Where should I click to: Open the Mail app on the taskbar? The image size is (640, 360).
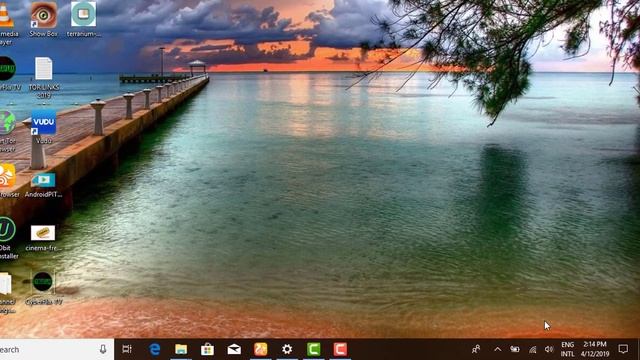[x=234, y=349]
